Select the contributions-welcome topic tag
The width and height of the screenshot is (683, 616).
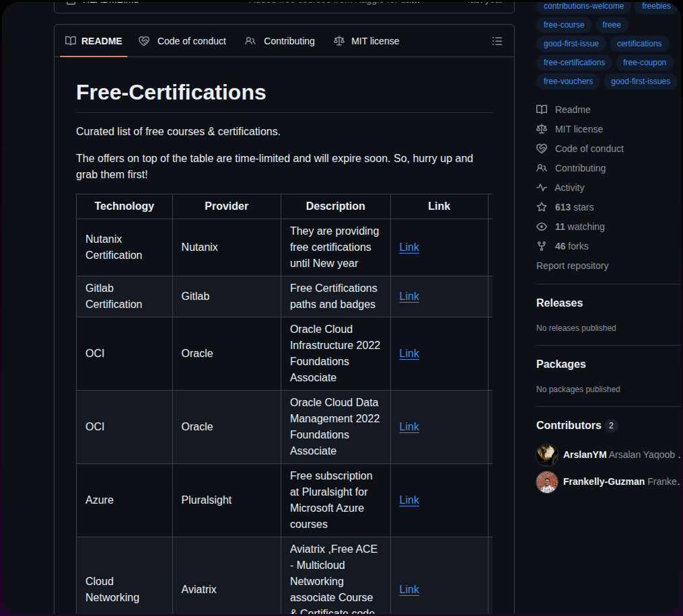tap(583, 6)
